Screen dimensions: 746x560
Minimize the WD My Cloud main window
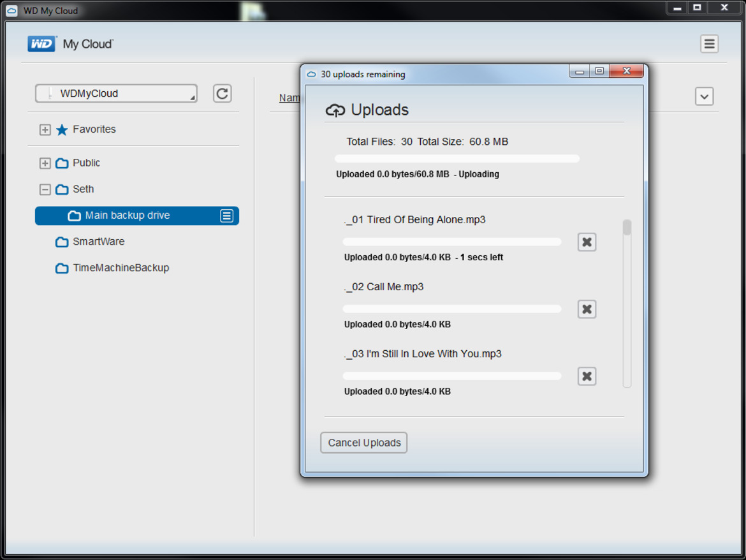click(x=677, y=8)
